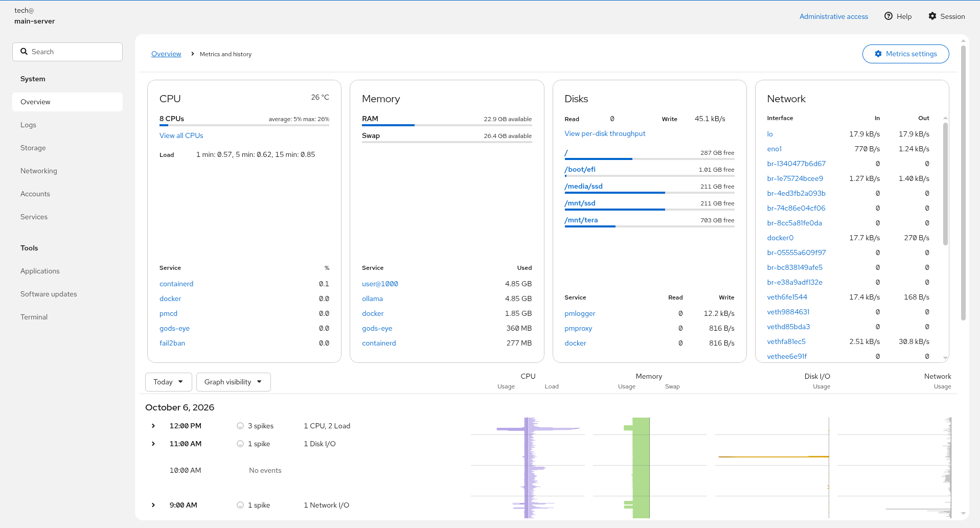Go to Storage in the sidebar
Image resolution: width=980 pixels, height=528 pixels.
tap(67, 148)
